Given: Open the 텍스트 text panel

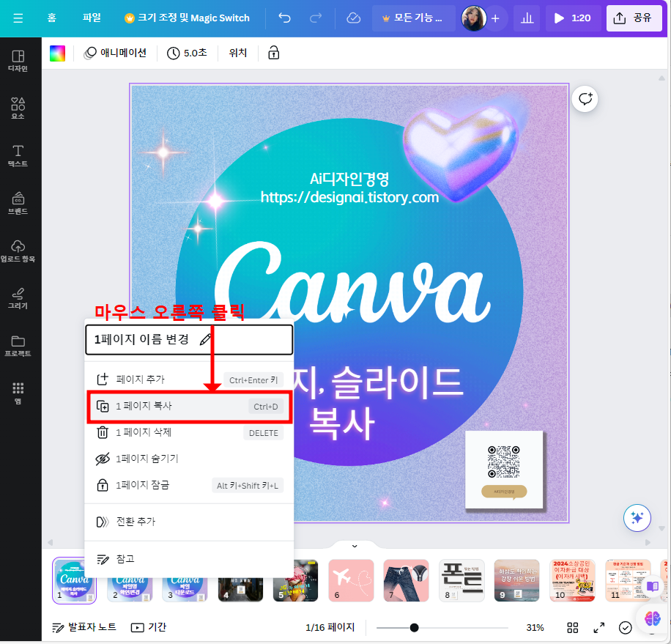Looking at the screenshot, I should (18, 156).
